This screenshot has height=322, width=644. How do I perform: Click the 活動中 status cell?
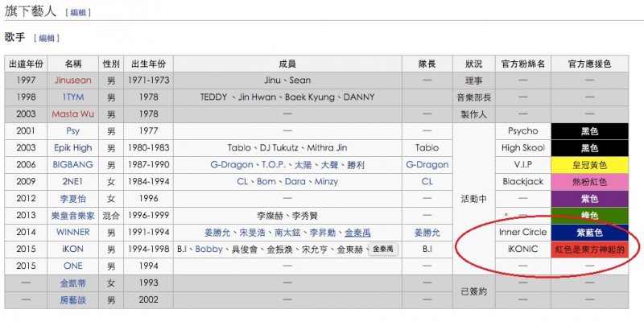point(474,199)
